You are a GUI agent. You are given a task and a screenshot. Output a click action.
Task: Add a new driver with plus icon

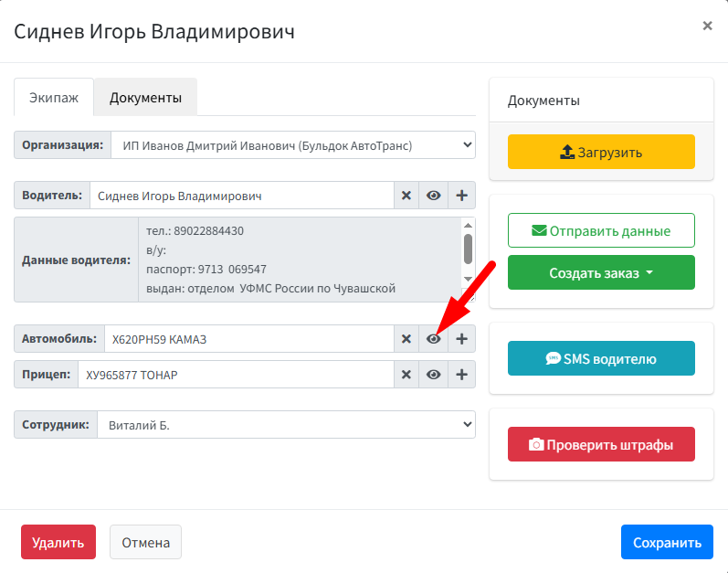[x=461, y=196]
